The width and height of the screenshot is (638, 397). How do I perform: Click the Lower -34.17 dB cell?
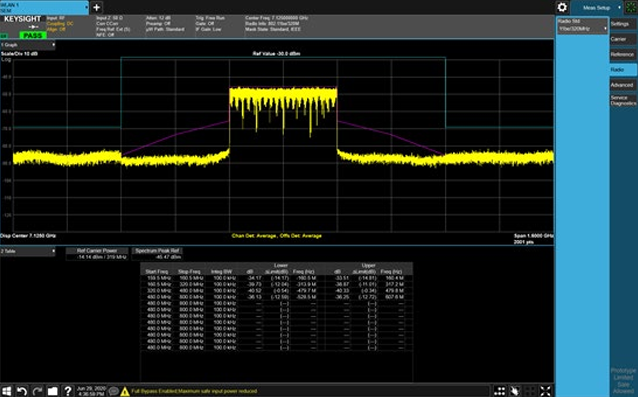(x=255, y=278)
